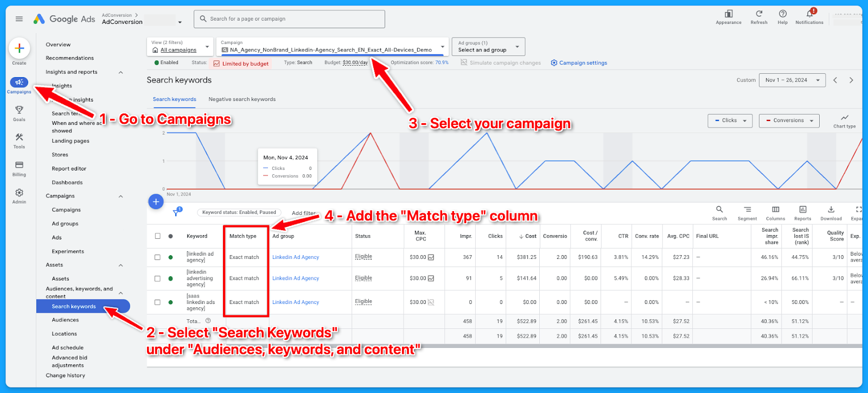Viewport: 868px width, 393px height.
Task: Click bid strategy icon in linkedin ad agency row
Action: (431, 257)
